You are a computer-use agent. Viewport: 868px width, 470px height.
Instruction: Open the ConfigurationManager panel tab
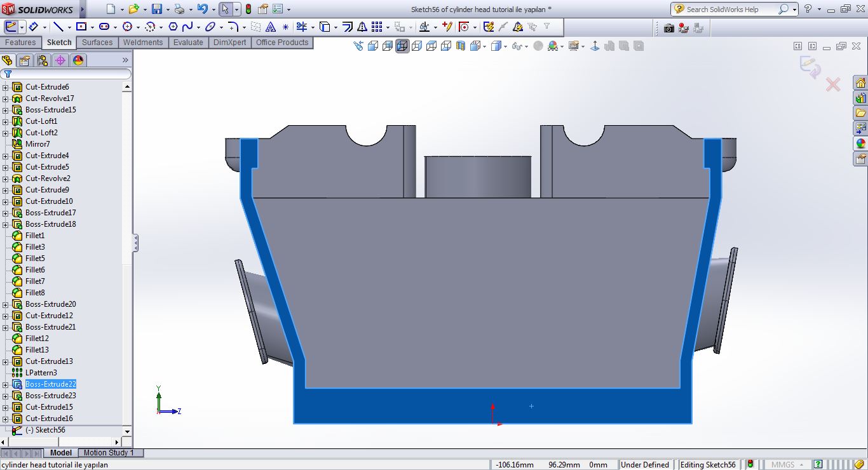click(43, 60)
